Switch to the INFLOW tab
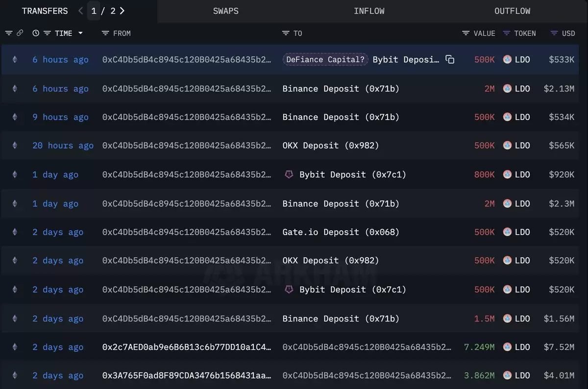Screen dimensions: 588x389 (x=369, y=11)
